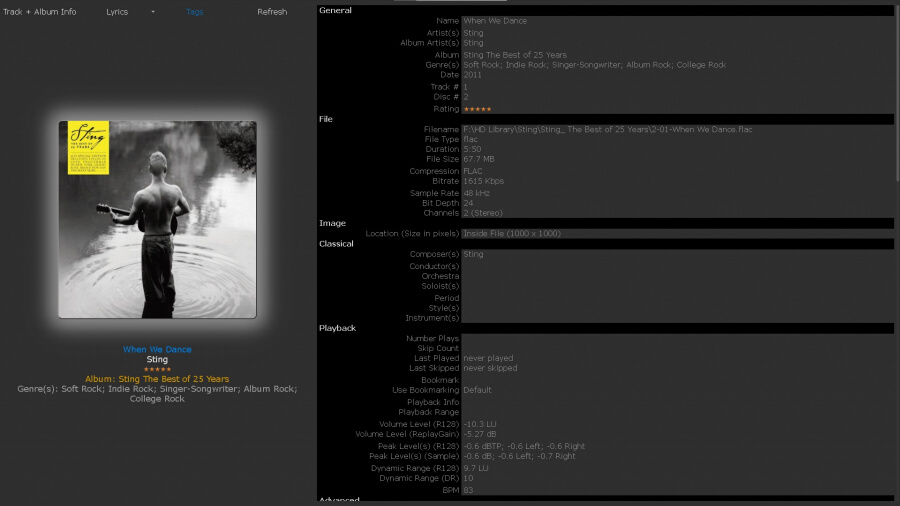
Task: Click the Playback Range field
Action: [x=678, y=412]
